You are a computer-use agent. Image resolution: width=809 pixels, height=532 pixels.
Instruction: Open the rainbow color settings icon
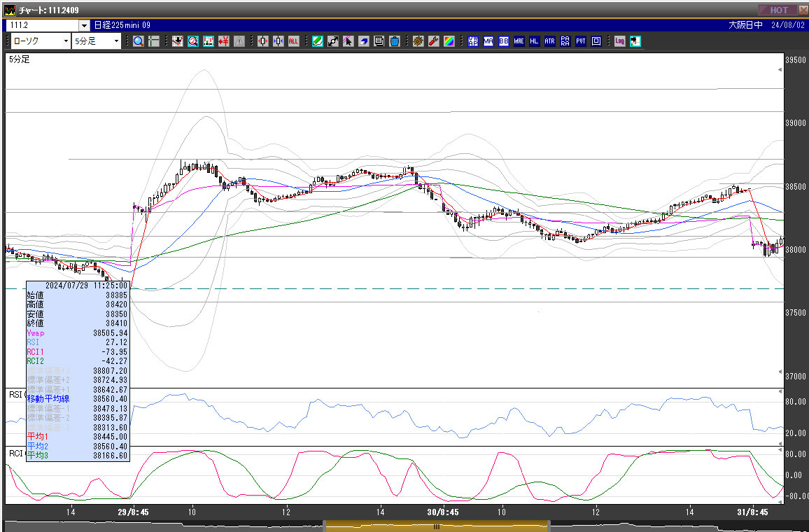449,41
